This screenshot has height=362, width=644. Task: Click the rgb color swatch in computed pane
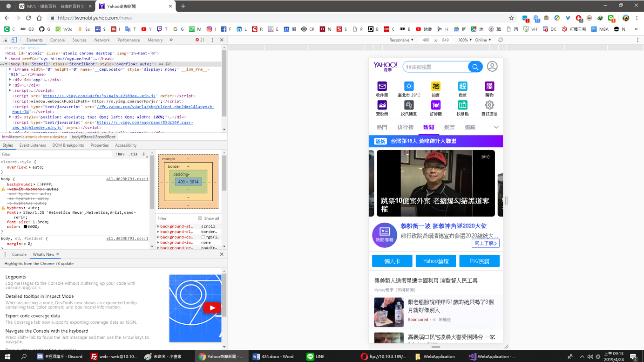coord(203,237)
